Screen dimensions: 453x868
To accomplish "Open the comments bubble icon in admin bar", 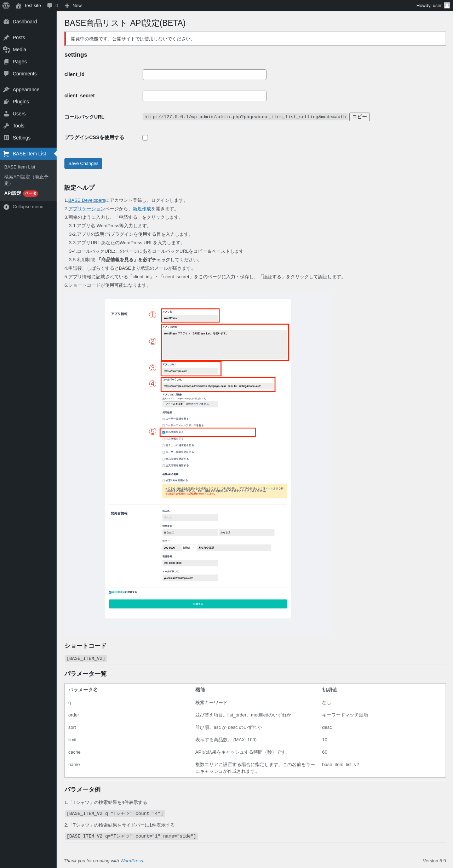I will point(50,6).
